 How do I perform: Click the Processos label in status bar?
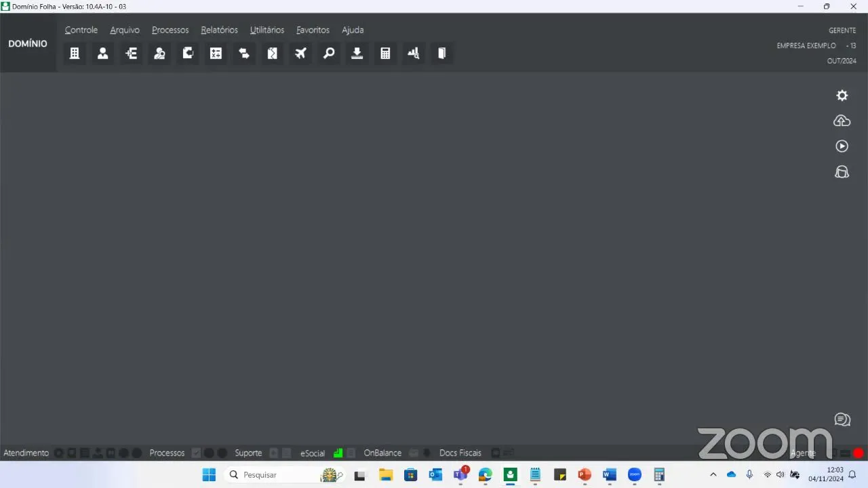[167, 453]
